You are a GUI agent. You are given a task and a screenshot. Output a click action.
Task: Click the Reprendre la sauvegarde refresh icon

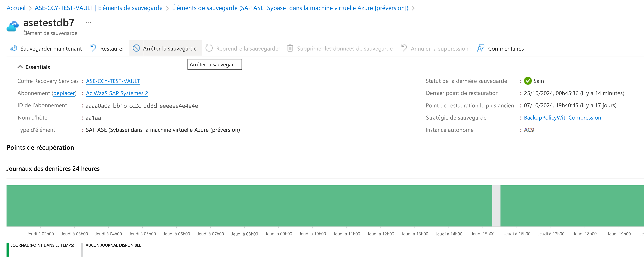(x=209, y=48)
